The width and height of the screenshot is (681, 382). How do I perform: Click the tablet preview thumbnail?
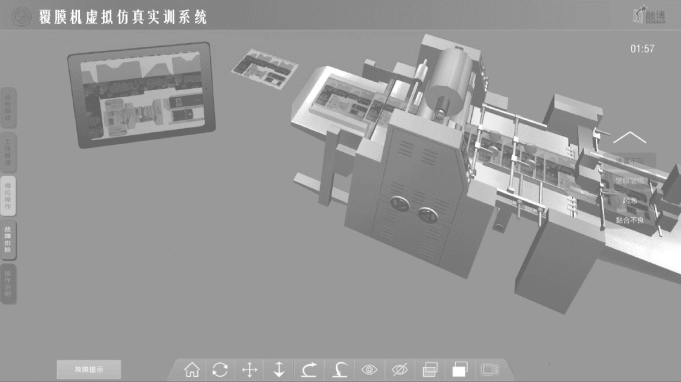[x=141, y=94]
